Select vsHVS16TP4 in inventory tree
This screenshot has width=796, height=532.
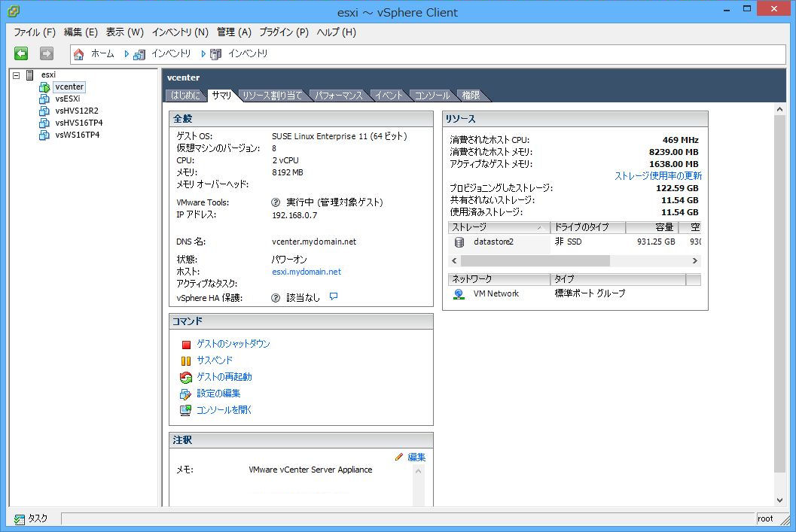(78, 123)
